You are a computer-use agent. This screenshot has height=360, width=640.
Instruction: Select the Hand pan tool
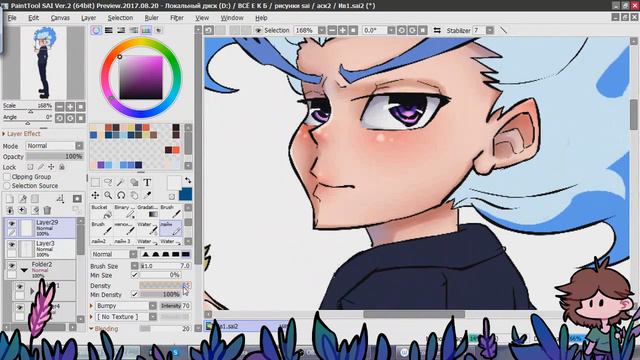tap(134, 196)
